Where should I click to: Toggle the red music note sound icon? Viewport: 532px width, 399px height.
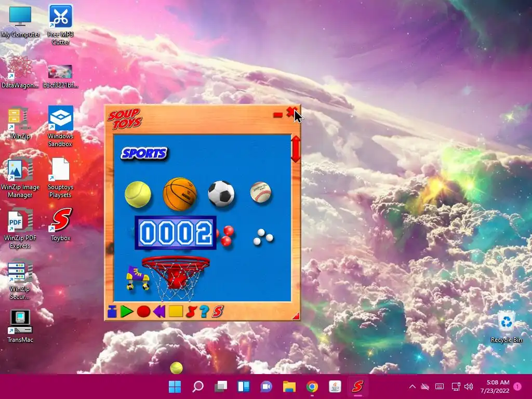click(x=191, y=311)
